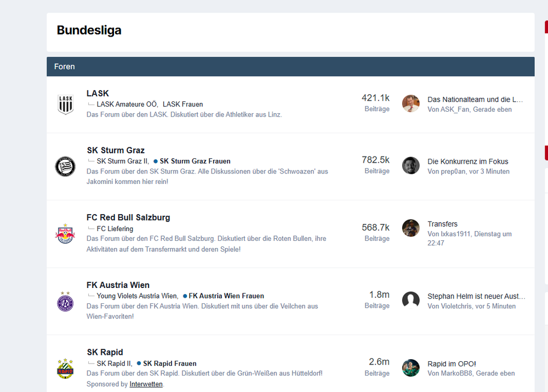Go to LASK Frauen subforum
This screenshot has height=392, width=548.
click(x=183, y=105)
